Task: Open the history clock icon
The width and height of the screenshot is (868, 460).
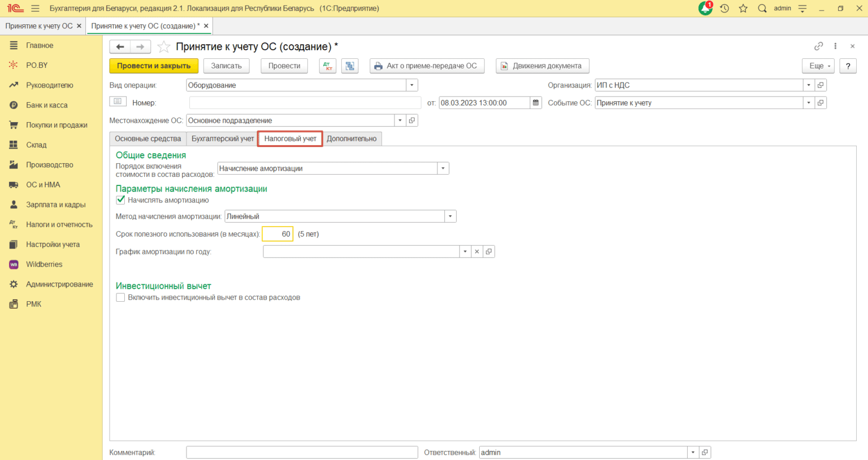Action: [724, 8]
